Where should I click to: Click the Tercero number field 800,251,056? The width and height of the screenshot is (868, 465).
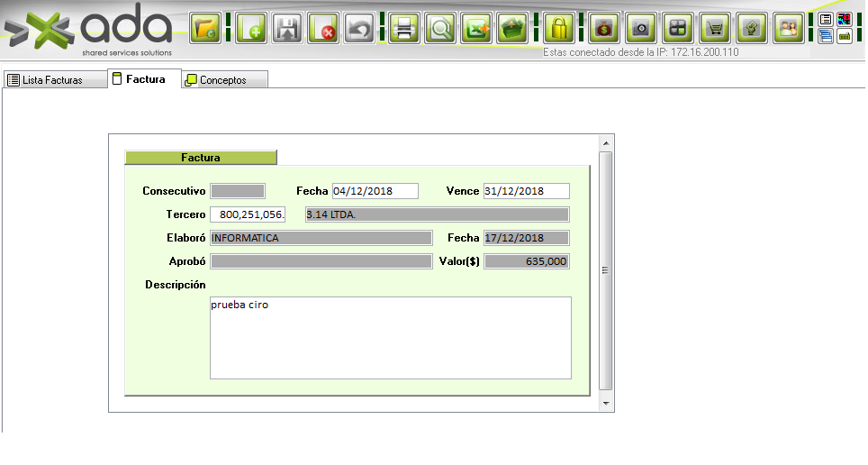[248, 214]
